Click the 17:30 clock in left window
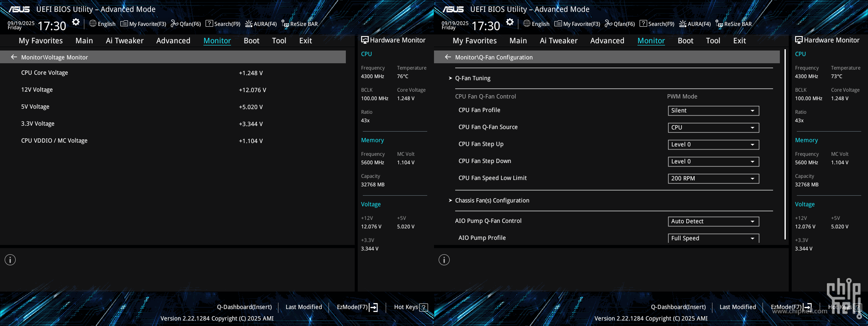The width and height of the screenshot is (868, 326). 52,26
